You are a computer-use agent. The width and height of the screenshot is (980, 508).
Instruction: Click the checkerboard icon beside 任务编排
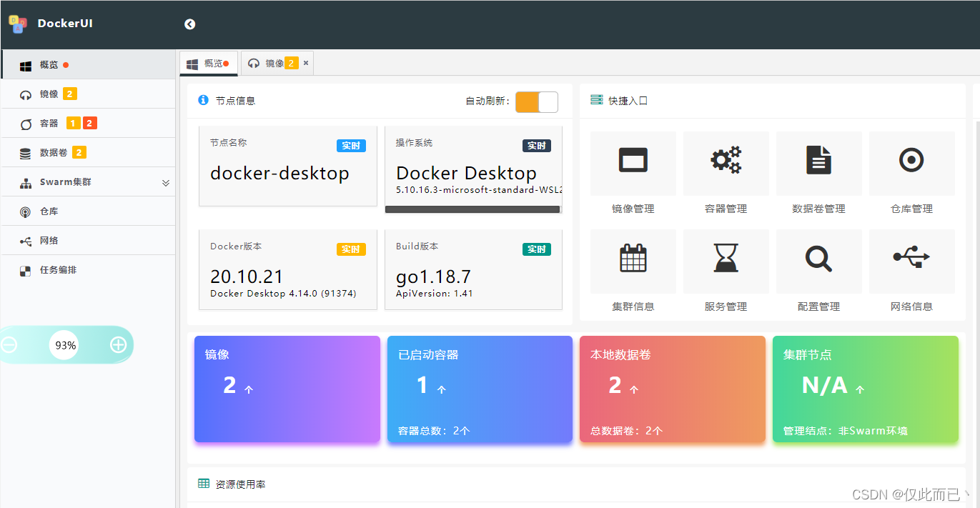(x=26, y=271)
